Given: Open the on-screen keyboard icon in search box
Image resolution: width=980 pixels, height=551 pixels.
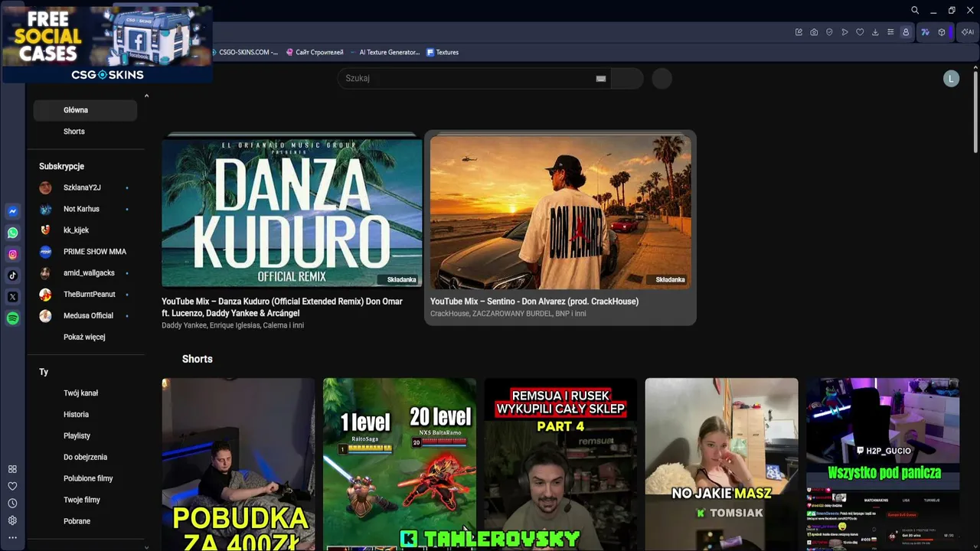Looking at the screenshot, I should pyautogui.click(x=601, y=78).
